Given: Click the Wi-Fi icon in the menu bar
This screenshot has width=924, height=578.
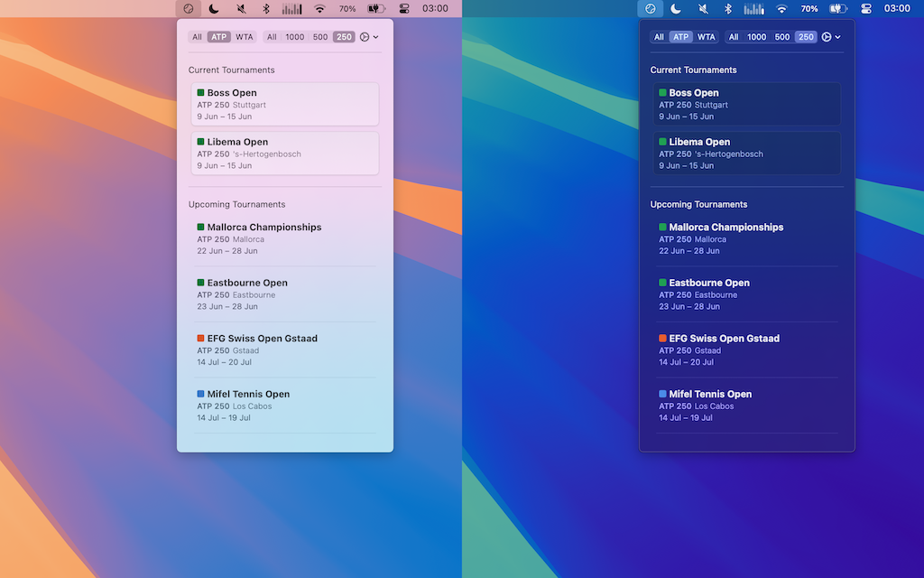Looking at the screenshot, I should (320, 8).
